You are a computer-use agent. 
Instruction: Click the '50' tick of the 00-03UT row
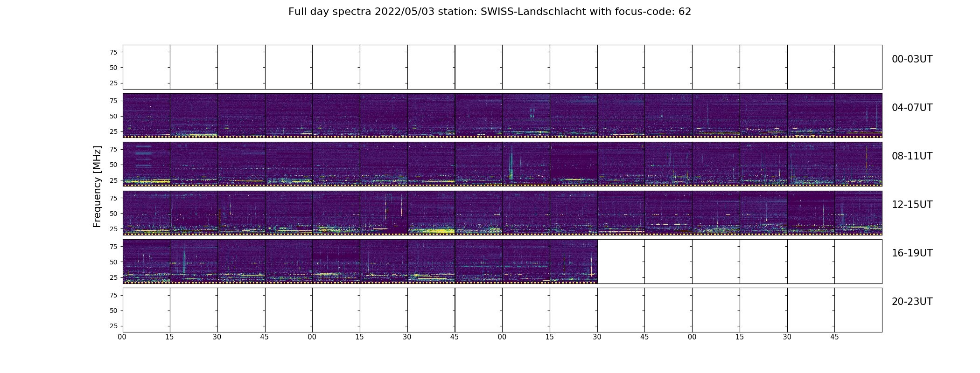pyautogui.click(x=113, y=68)
